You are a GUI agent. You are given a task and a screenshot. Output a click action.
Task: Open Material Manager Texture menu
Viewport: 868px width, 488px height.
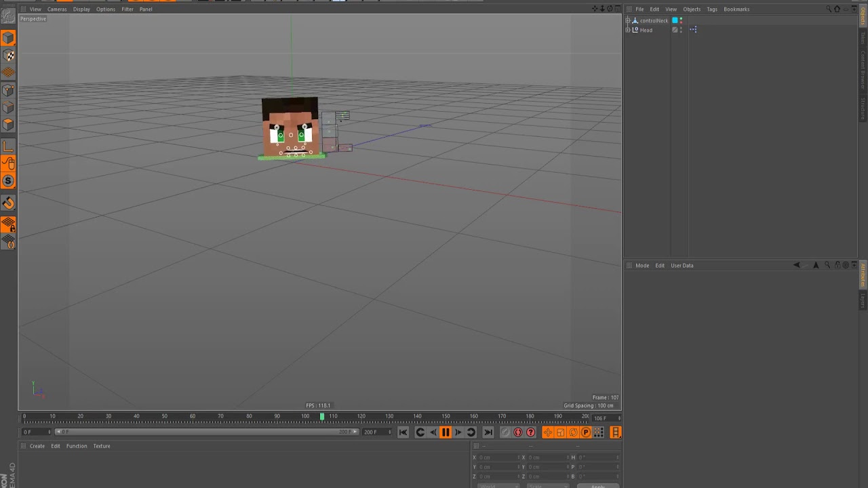tap(102, 446)
